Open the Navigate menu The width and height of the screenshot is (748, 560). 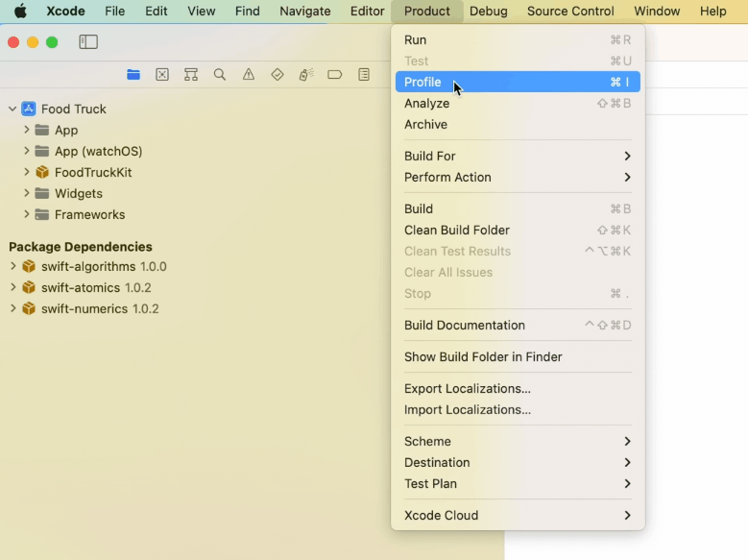(304, 11)
